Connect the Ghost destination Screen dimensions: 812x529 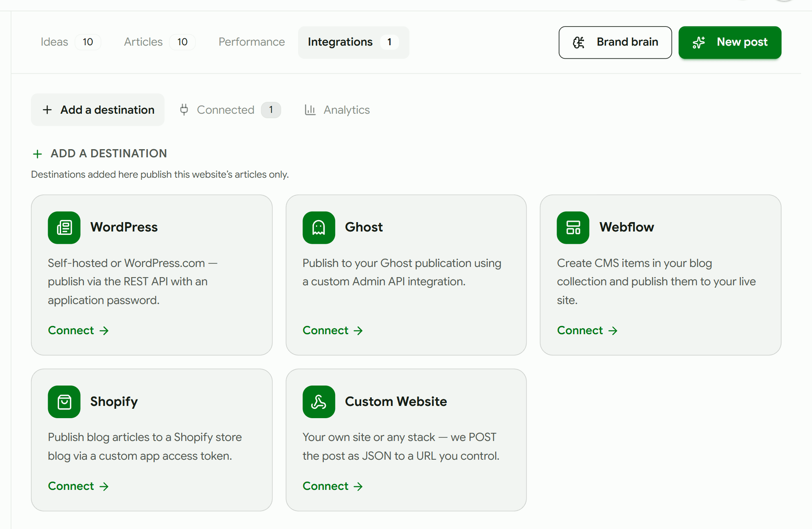point(333,331)
